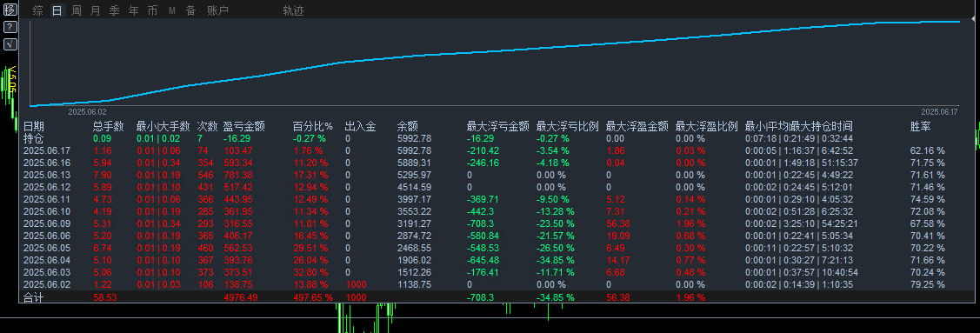Click the 移 move-panel icon
Viewport: 980px width, 333px height.
pos(10,10)
